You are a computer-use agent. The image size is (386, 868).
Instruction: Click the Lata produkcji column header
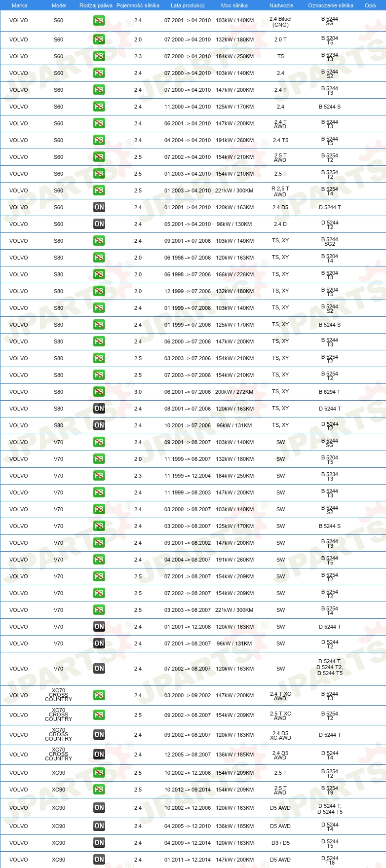[x=188, y=5]
